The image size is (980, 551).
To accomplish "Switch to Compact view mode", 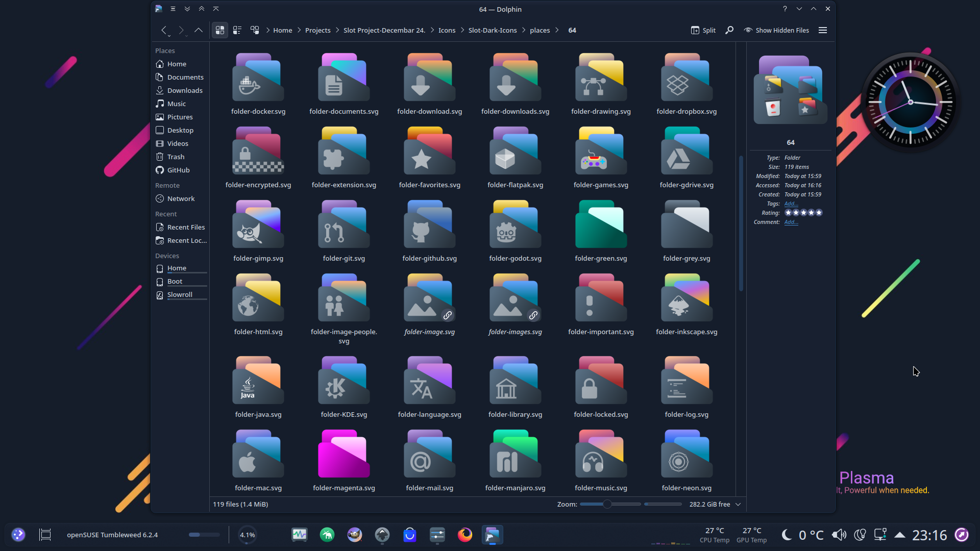I will coord(237,30).
